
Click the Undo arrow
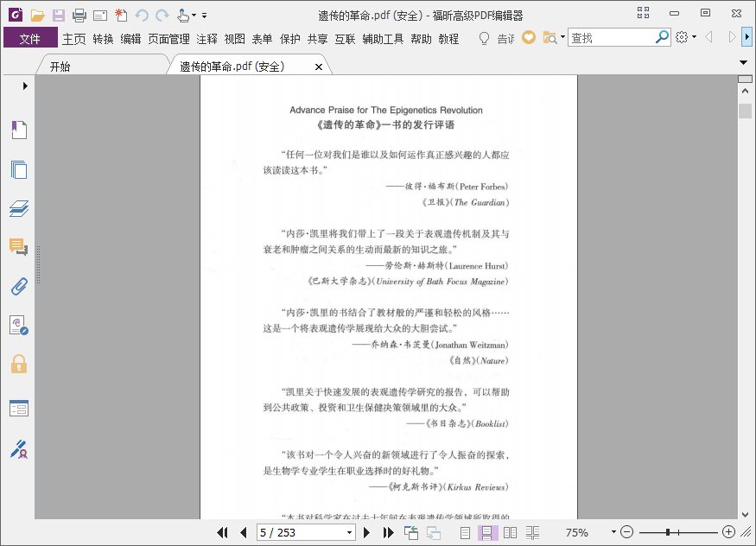click(x=142, y=16)
